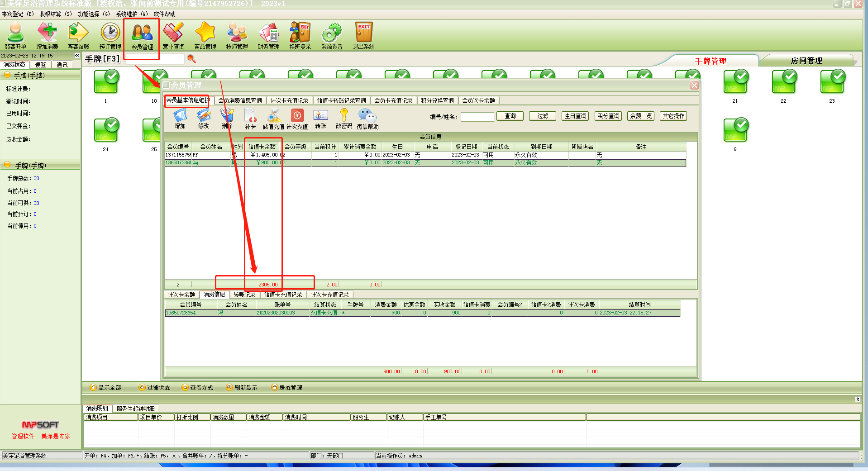
Task: Open 微信帮助 WeChat help
Action: pyautogui.click(x=367, y=119)
